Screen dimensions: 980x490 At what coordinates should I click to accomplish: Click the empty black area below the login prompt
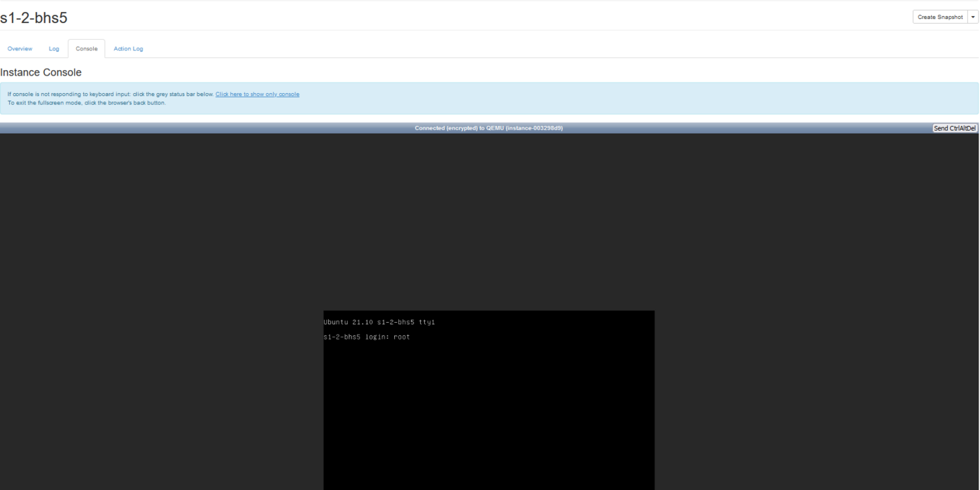click(x=489, y=420)
